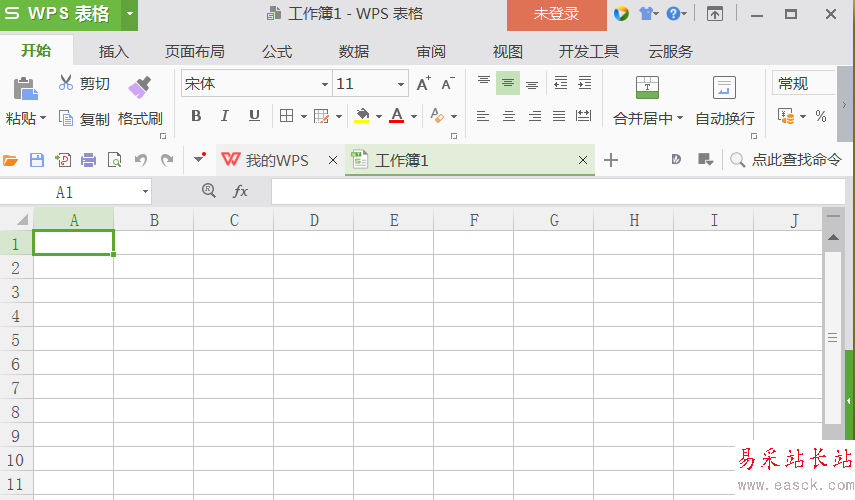Toggle Bold formatting
Viewport: 855px width, 500px height.
pos(196,116)
